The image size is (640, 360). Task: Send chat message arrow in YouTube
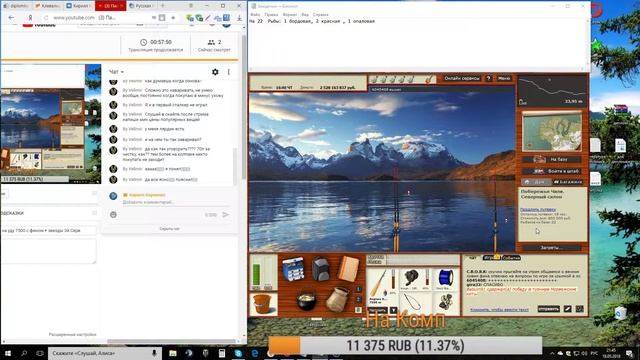pyautogui.click(x=226, y=214)
